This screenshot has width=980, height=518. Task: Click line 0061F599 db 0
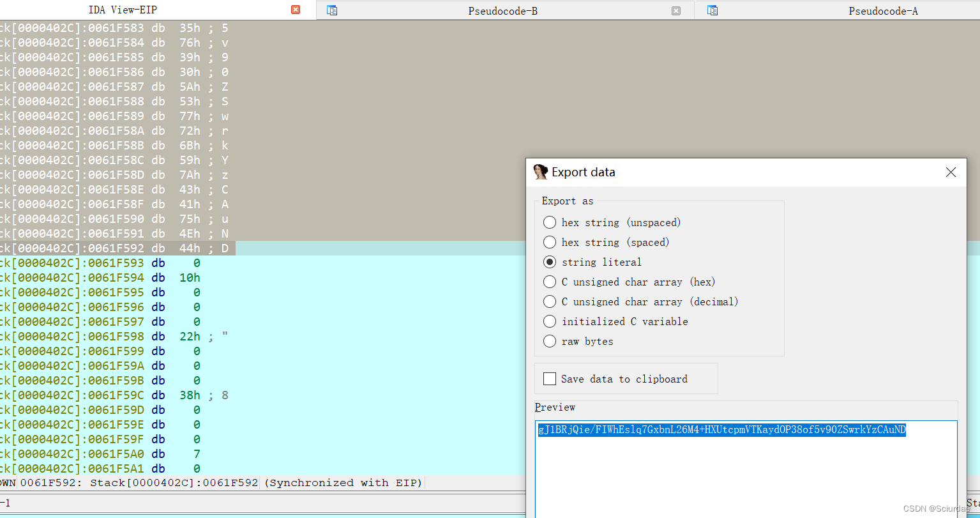pos(101,351)
